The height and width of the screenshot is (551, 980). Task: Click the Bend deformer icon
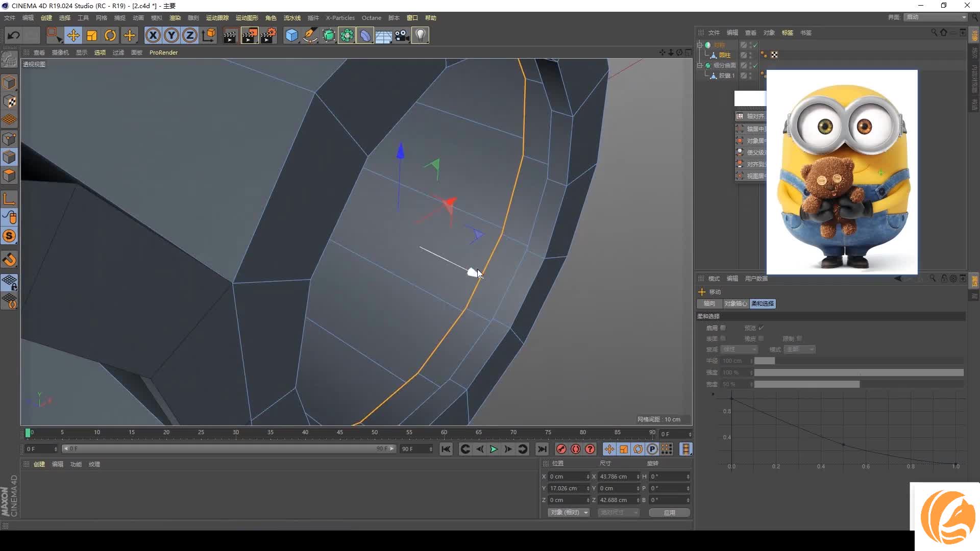click(x=365, y=35)
